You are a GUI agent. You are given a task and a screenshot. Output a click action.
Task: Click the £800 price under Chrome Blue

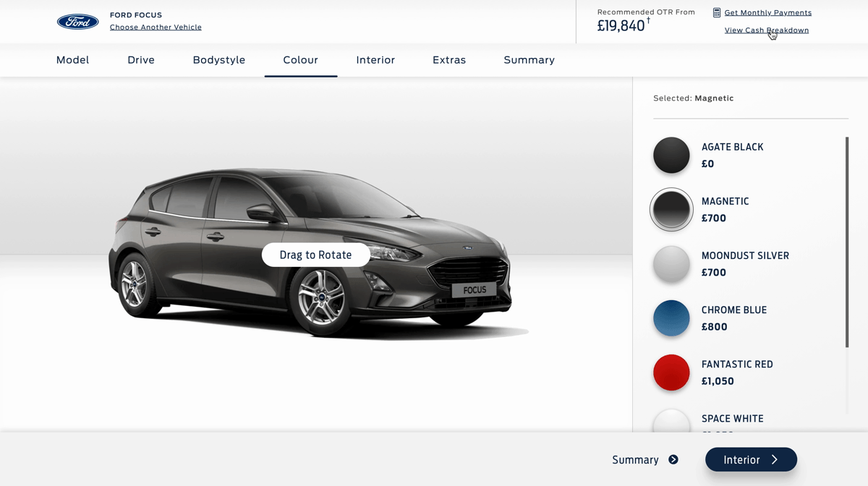pos(715,327)
